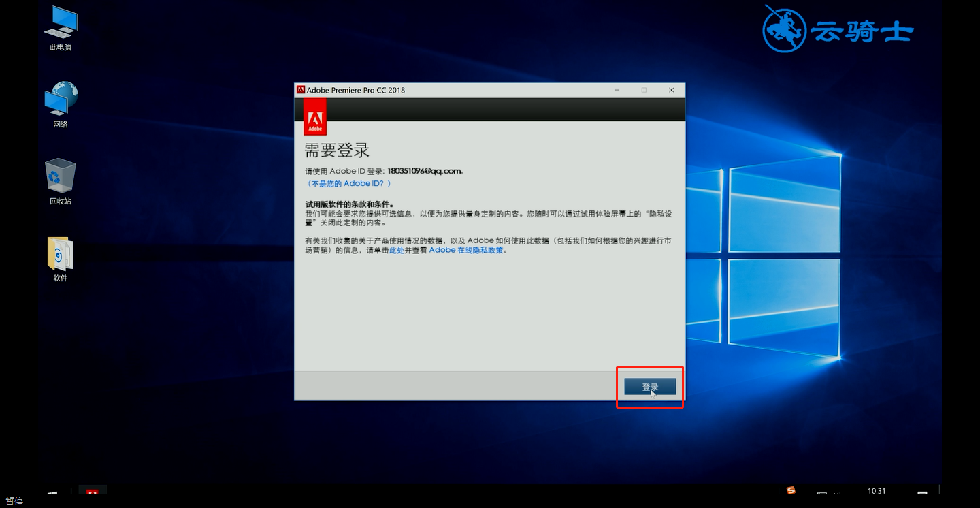
Task: Select the 此电脑 desktop icon
Action: (61, 29)
